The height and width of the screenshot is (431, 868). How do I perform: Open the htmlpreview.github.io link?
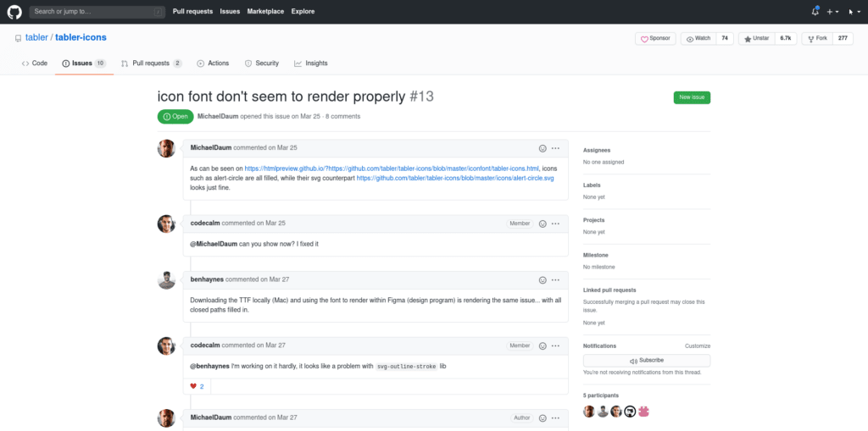[x=392, y=169]
